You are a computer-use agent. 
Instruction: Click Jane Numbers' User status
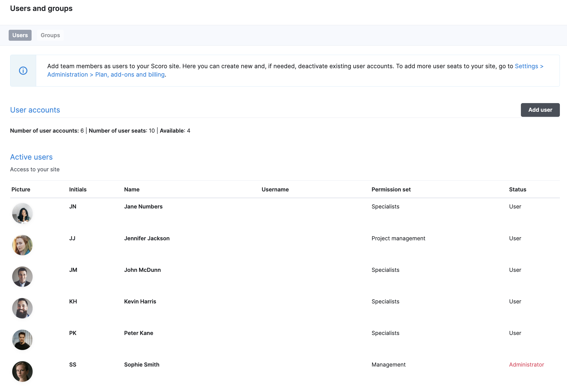tap(515, 206)
